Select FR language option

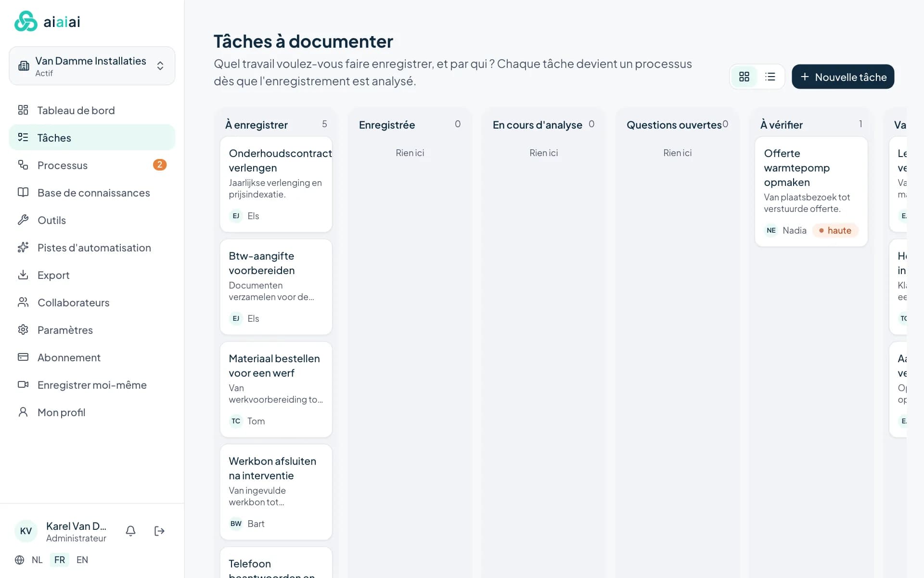(60, 560)
